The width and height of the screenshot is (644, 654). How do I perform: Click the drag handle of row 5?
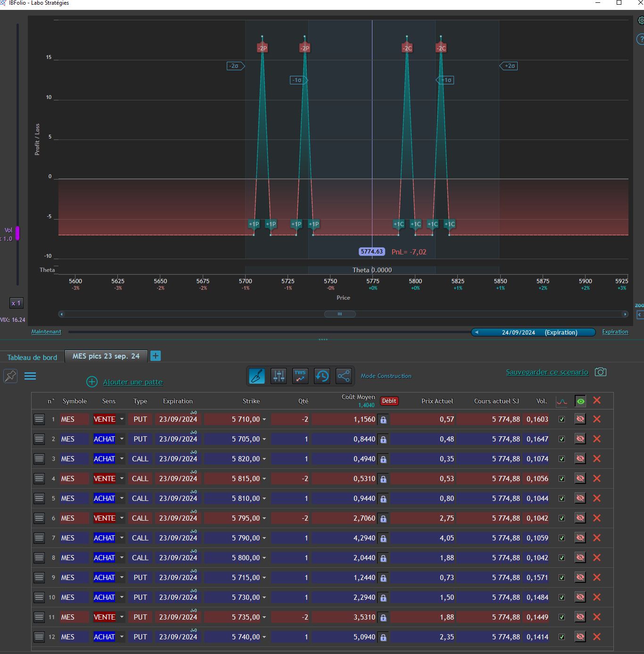[x=39, y=498]
